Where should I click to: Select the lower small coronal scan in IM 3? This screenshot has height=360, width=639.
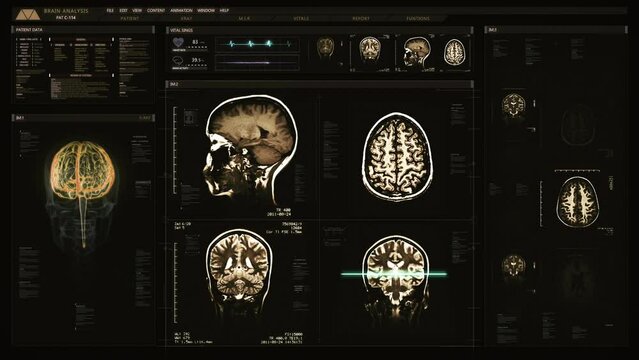click(x=514, y=267)
